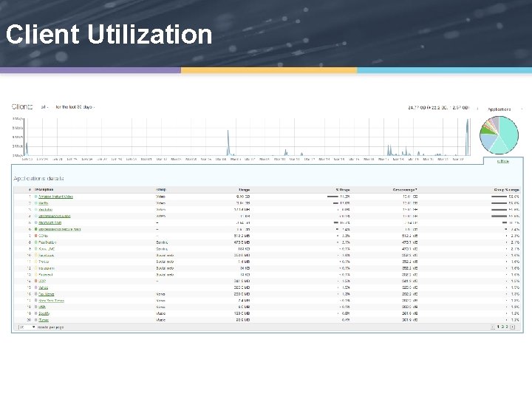Open the Fox News application link
532x399 pixels.
[46, 294]
